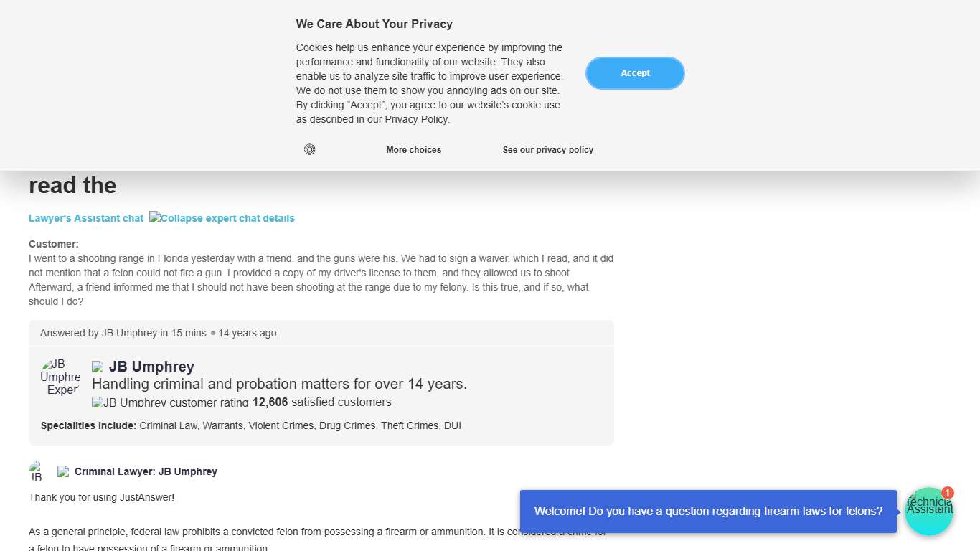The width and height of the screenshot is (980, 551).
Task: Collapse expert chat details
Action: click(222, 218)
